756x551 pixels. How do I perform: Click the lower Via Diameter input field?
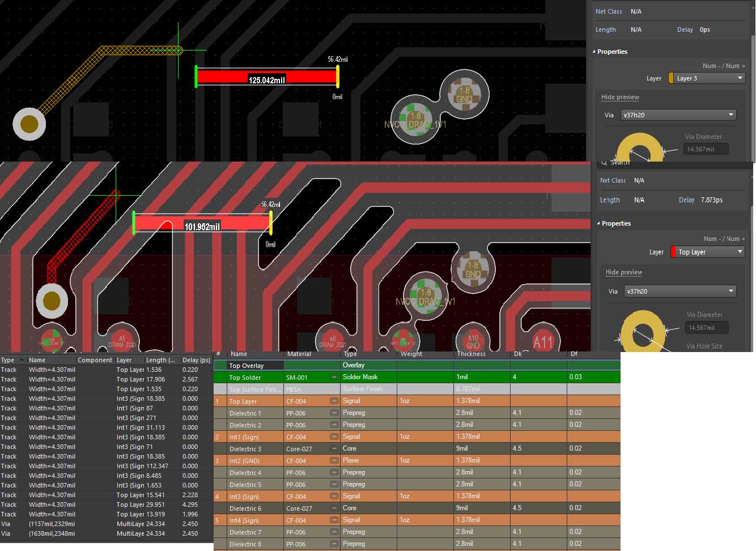click(706, 328)
